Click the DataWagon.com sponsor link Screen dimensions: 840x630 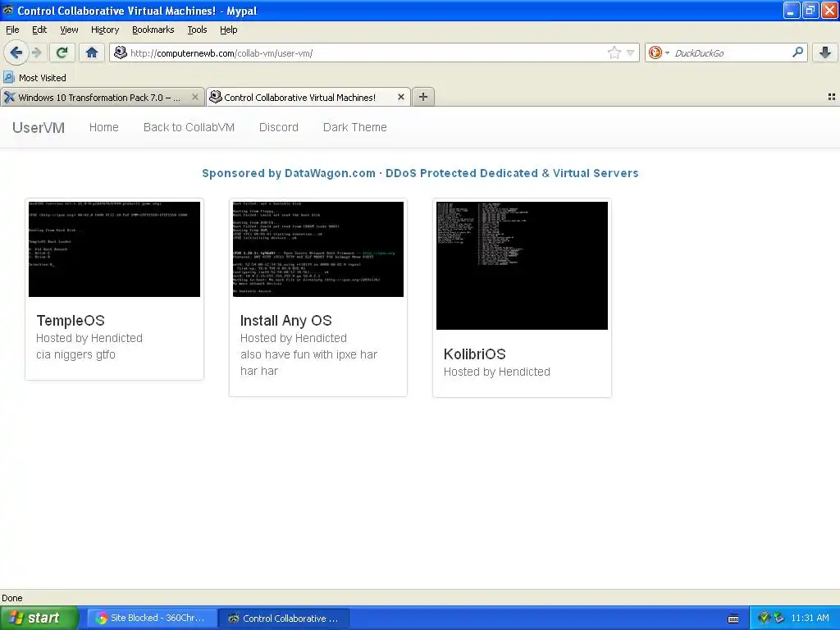point(420,173)
